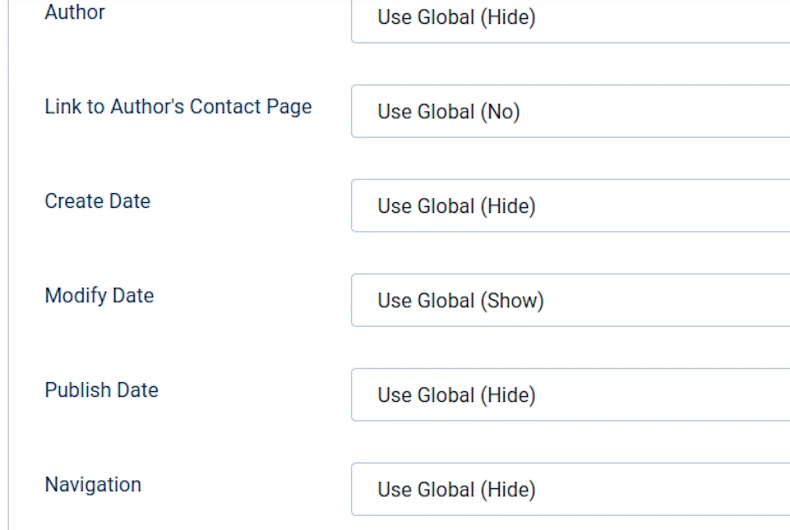
Task: Open the Author visibility dropdown
Action: pos(570,18)
